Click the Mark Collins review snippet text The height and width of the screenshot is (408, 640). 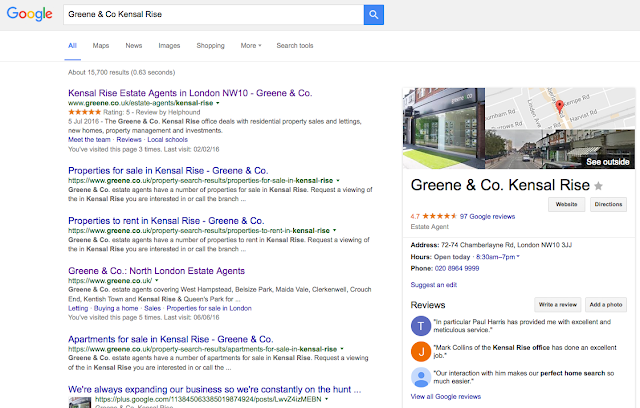[x=525, y=351]
